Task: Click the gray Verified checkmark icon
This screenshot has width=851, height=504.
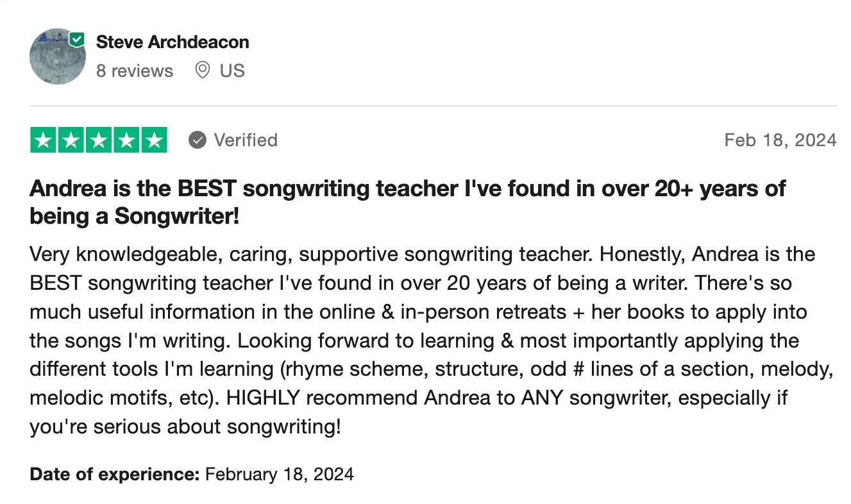Action: [198, 140]
